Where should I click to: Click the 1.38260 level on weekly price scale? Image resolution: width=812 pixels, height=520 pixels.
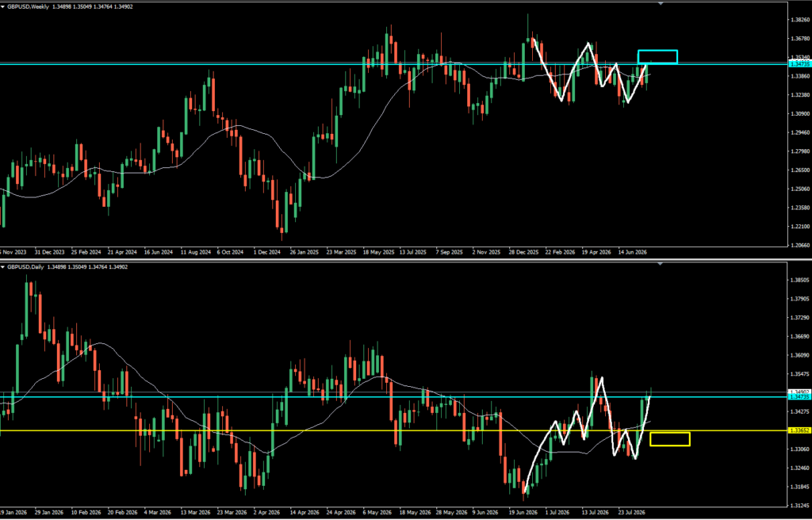[801, 20]
